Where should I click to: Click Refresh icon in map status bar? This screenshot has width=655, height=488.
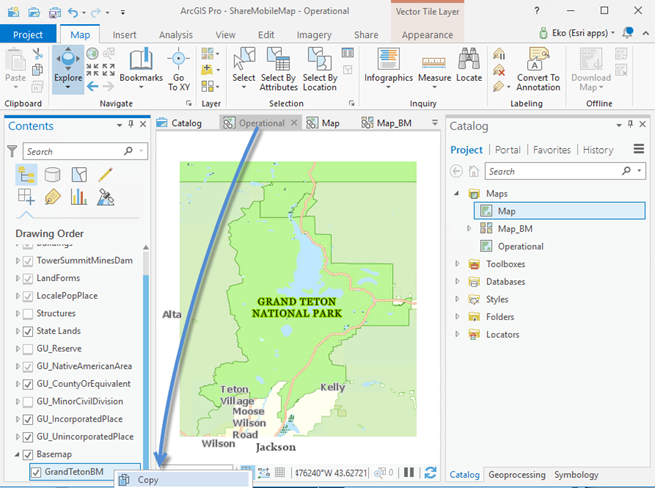click(430, 473)
